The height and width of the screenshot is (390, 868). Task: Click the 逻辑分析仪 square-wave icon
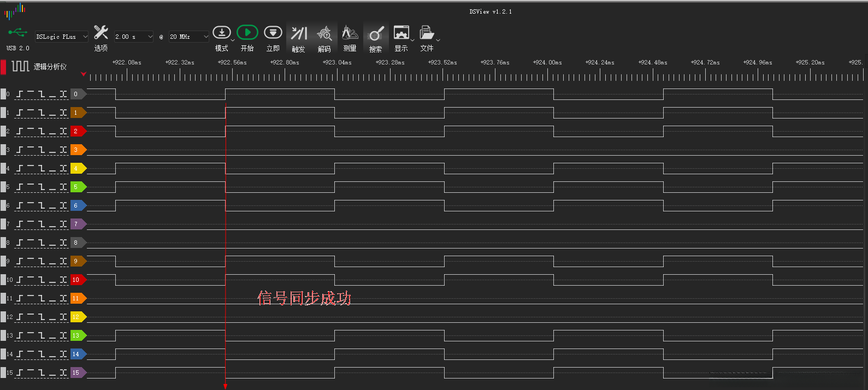(x=21, y=66)
